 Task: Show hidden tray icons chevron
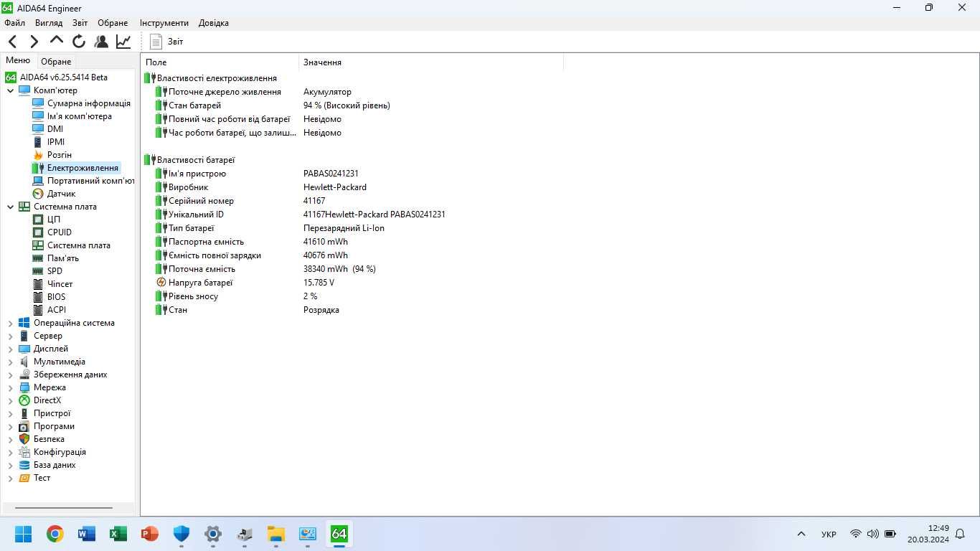click(801, 534)
